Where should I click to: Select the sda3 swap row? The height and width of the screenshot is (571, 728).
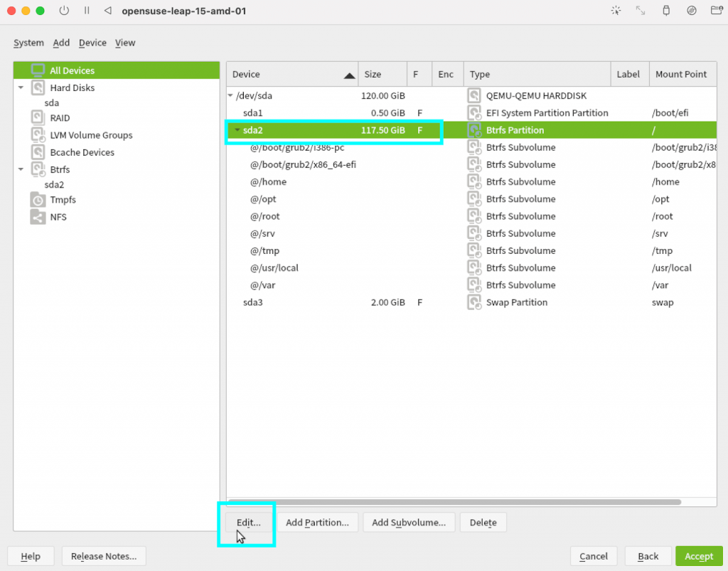472,302
